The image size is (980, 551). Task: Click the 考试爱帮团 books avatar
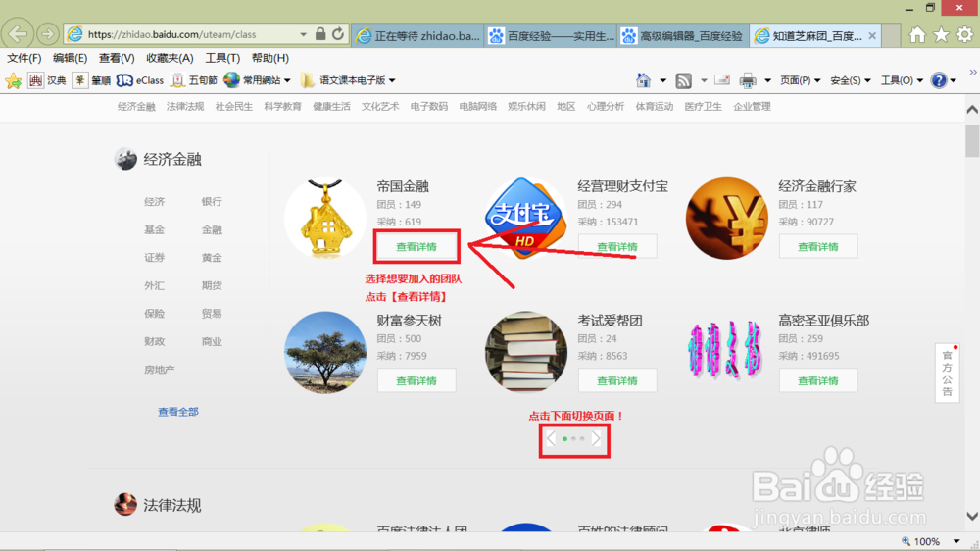525,352
